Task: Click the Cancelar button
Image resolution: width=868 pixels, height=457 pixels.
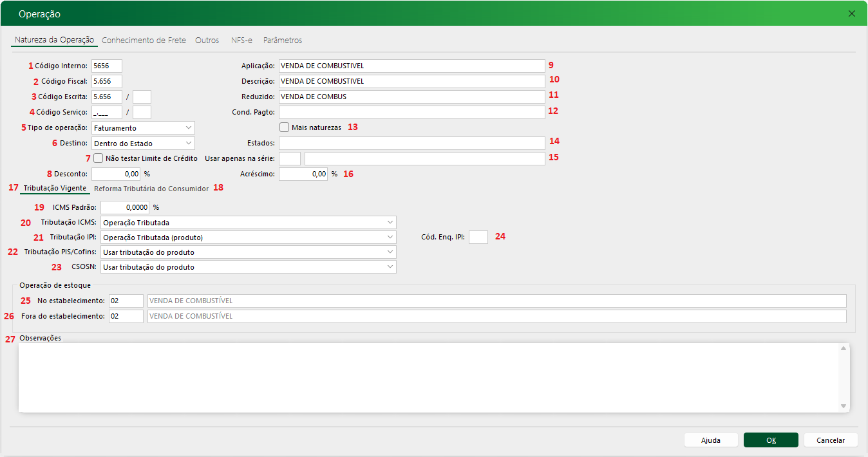Action: (830, 440)
